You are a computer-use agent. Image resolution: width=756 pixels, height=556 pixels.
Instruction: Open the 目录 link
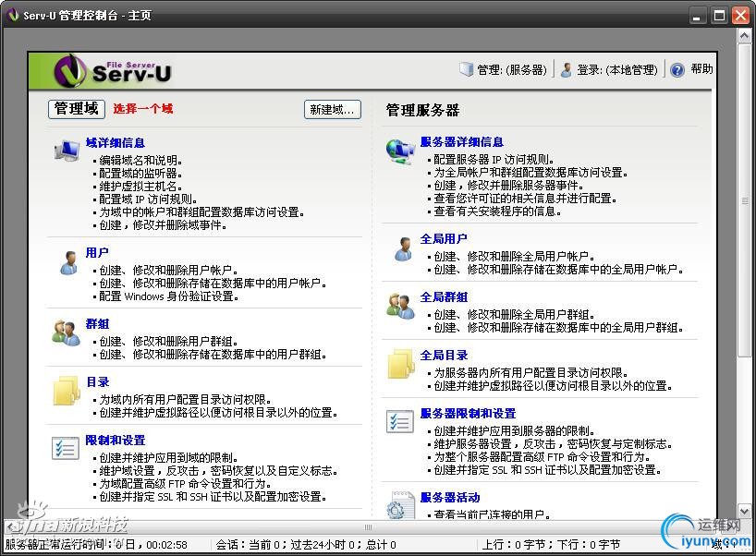click(98, 382)
